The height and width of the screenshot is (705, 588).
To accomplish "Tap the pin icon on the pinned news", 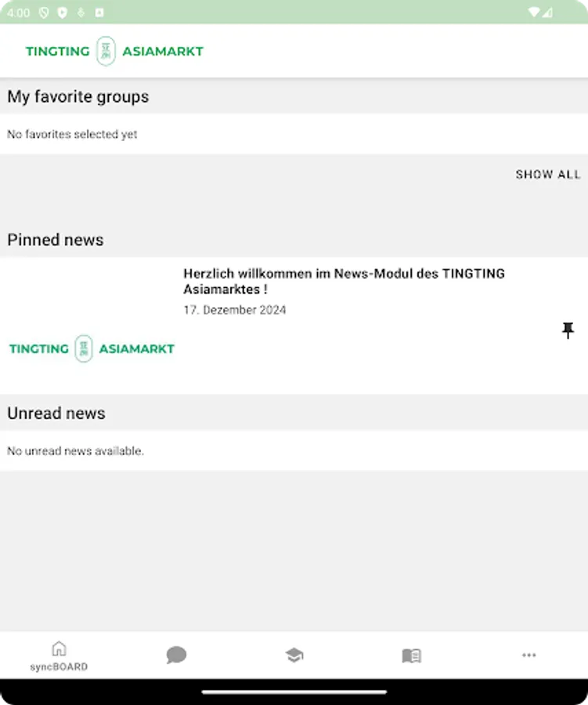I will tap(568, 330).
